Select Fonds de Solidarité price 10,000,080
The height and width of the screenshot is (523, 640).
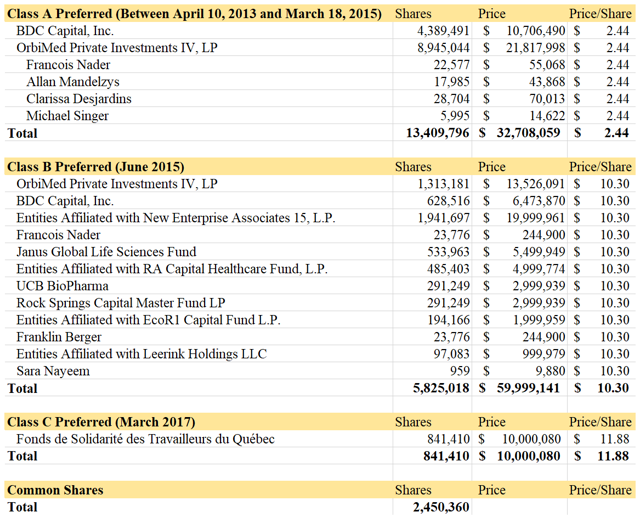tap(531, 439)
